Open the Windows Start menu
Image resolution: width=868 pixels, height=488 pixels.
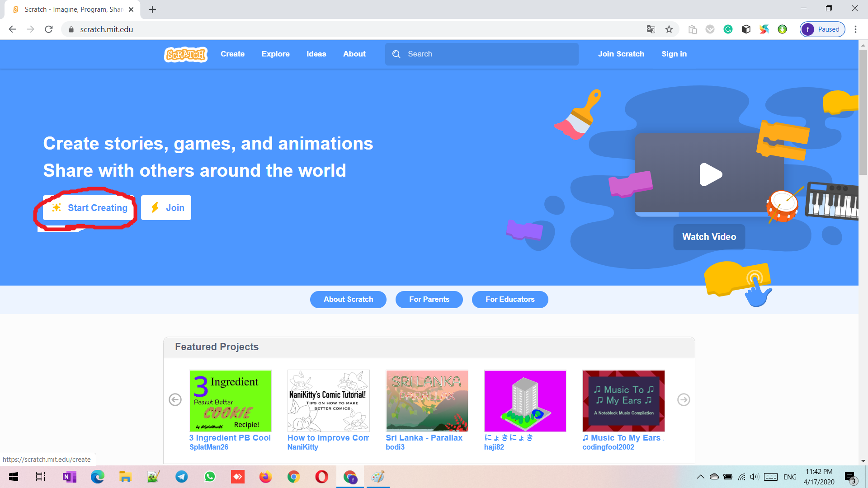pyautogui.click(x=14, y=477)
